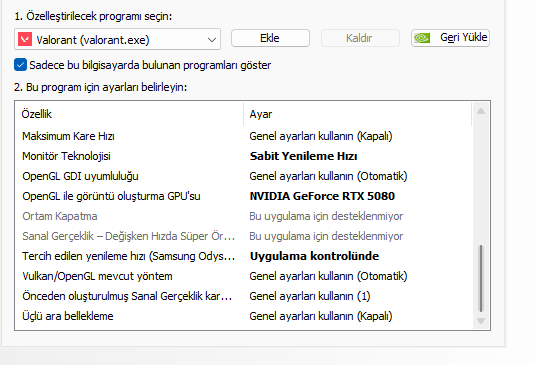Click the NVIDIA logo on Geri Yükle
Screen dimensions: 539x365
point(422,38)
